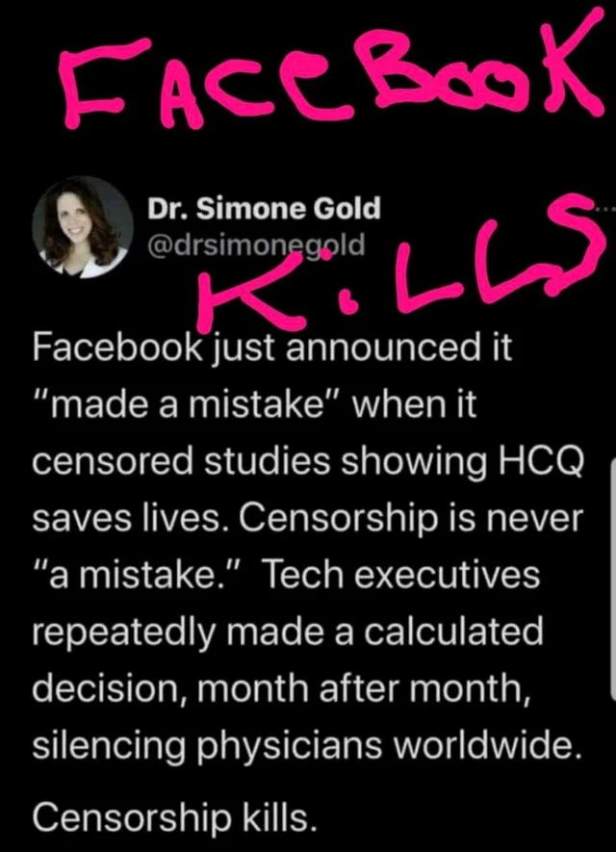Click the text "censored studies showing HCQ"
616x852 pixels.
coord(309,461)
